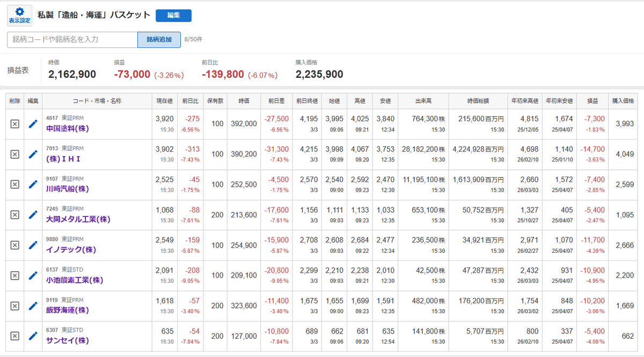The height and width of the screenshot is (357, 644).
Task: Edit the IHI row with pencil icon
Action: 33,154
